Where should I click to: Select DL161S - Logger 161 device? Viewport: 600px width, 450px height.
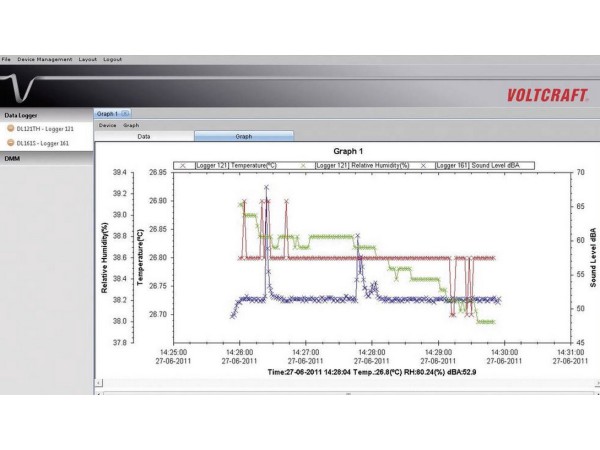(43, 143)
